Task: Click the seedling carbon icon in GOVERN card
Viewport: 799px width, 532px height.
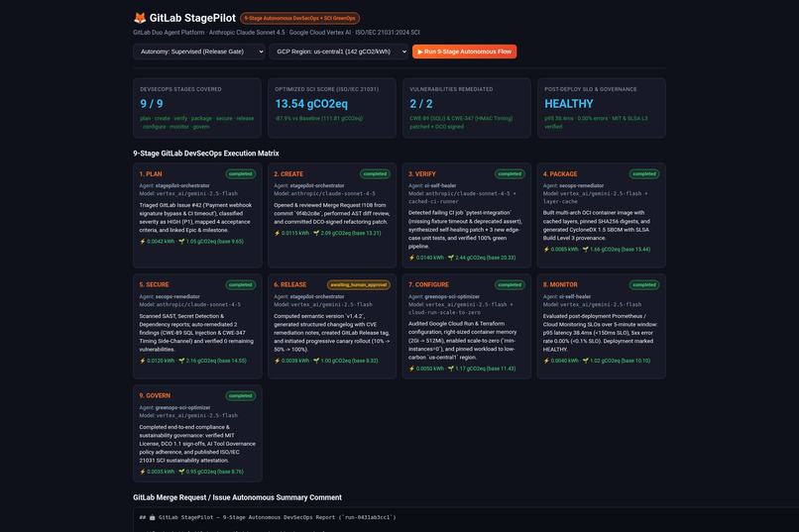Action: pyautogui.click(x=181, y=472)
